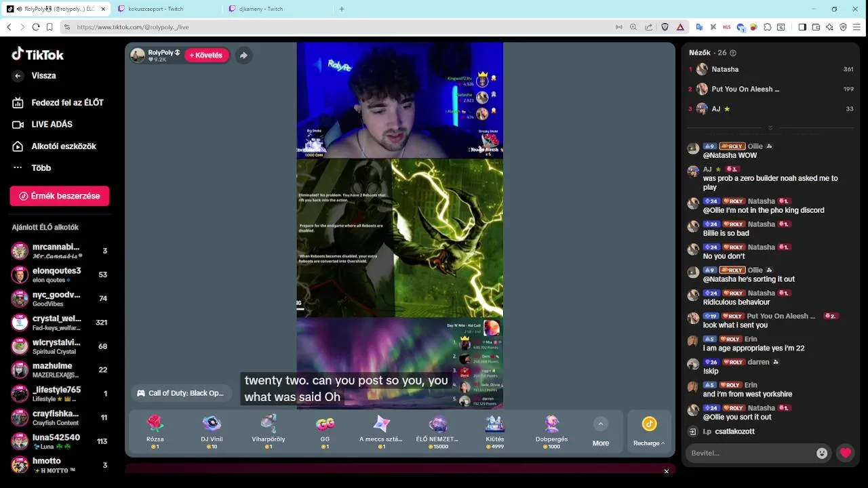
Task: Send the ÉLŐ NEMZET... gift
Action: click(x=437, y=431)
